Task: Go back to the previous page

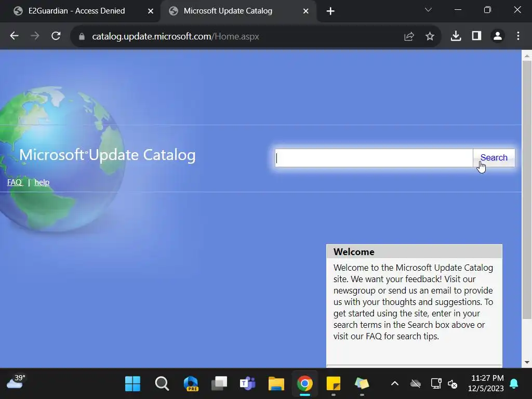Action: pyautogui.click(x=14, y=36)
